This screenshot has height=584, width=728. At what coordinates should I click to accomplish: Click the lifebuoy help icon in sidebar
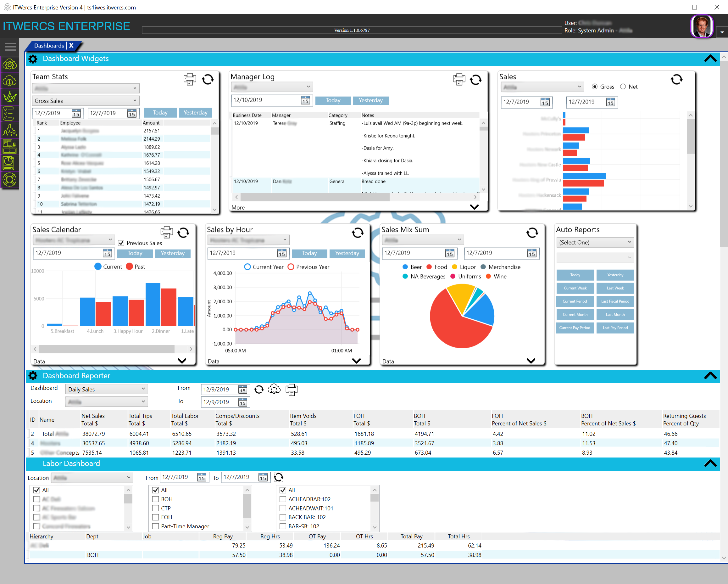point(10,179)
